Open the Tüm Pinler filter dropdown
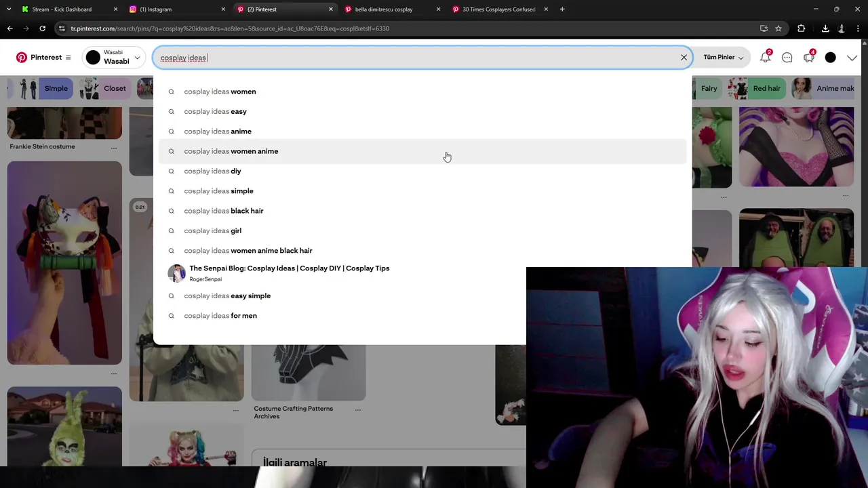 [723, 58]
